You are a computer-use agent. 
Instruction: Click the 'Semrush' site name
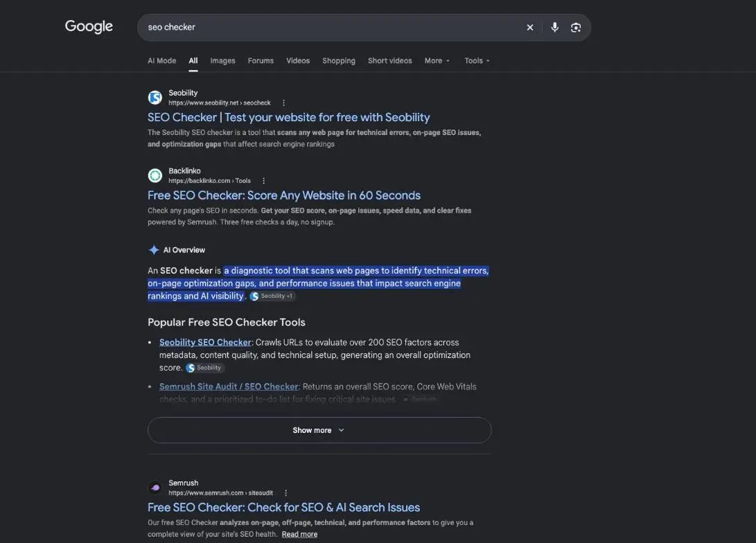[x=183, y=483]
